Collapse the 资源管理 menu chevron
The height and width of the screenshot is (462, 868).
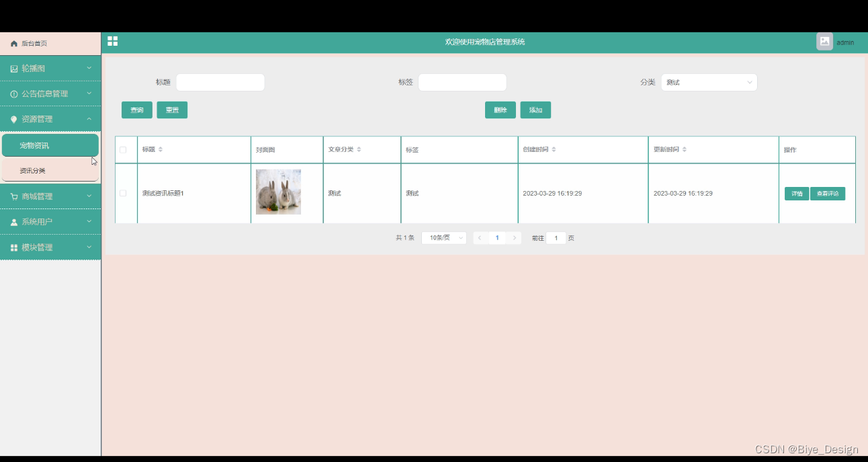tap(89, 118)
